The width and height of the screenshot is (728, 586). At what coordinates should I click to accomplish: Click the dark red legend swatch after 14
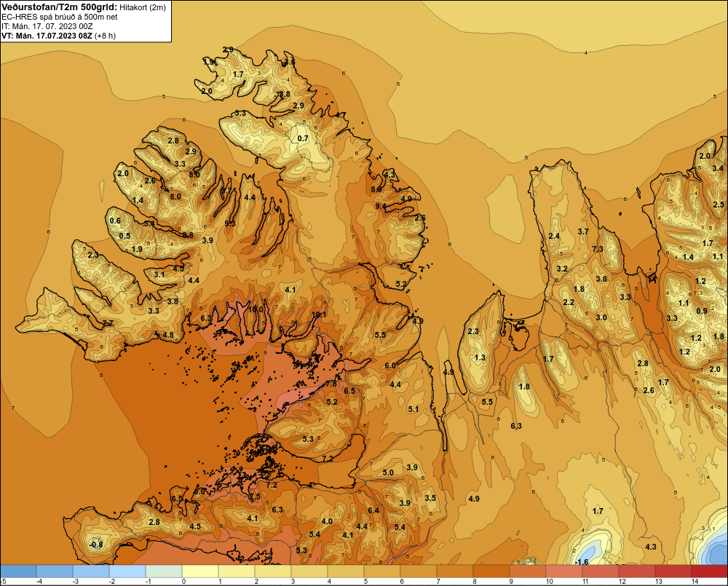pos(709,571)
